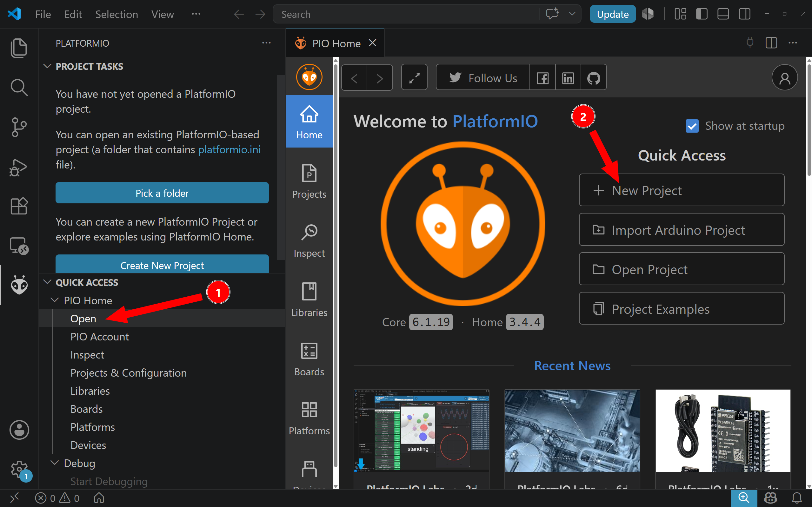
Task: Click the Project Examples button
Action: [x=681, y=308]
